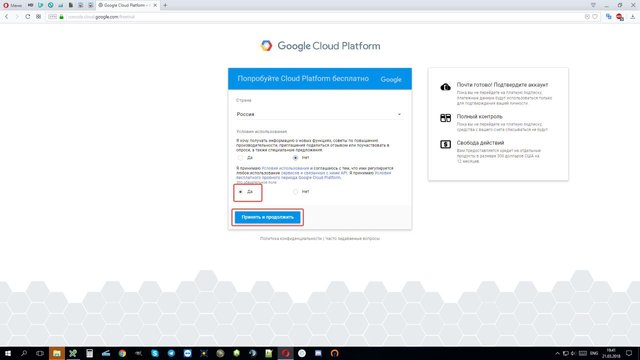640x360 pixels.
Task: Open the blue translator extension icon
Action: (609, 17)
